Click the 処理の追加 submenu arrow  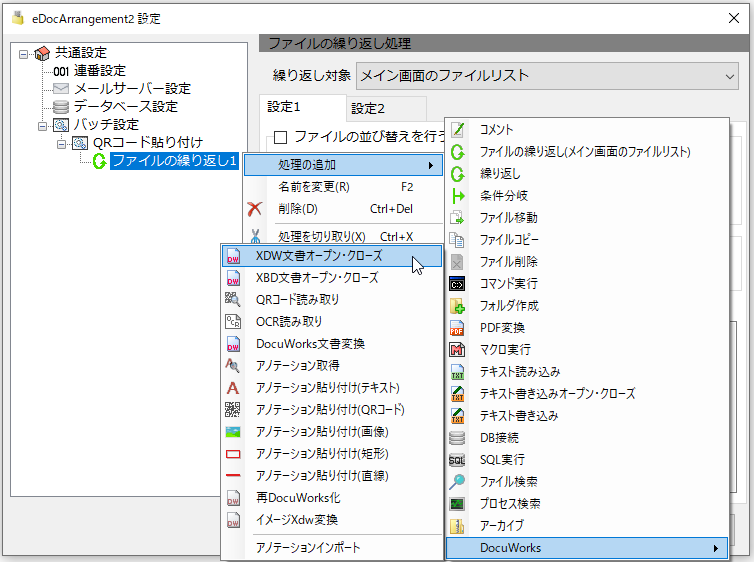coord(430,165)
